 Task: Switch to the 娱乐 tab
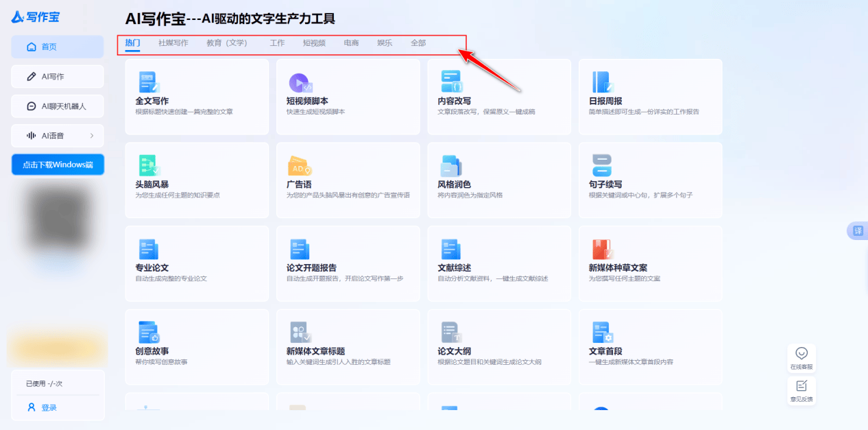[x=385, y=43]
